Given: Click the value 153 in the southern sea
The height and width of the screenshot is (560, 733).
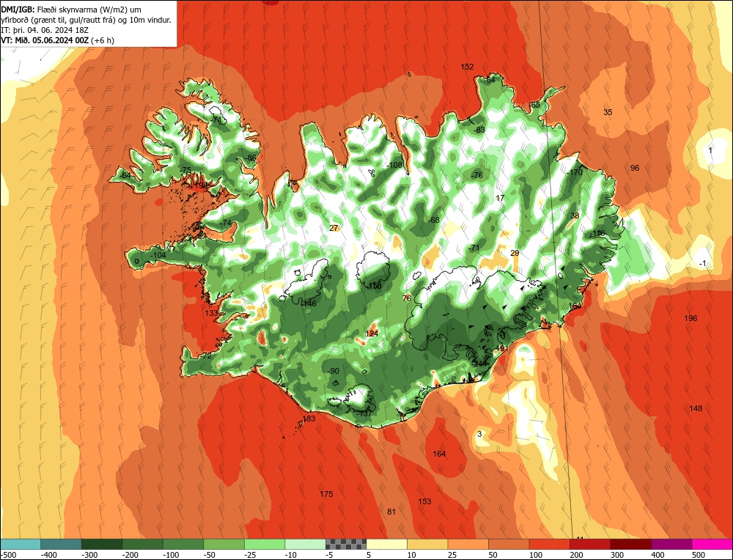Looking at the screenshot, I should coord(424,501).
